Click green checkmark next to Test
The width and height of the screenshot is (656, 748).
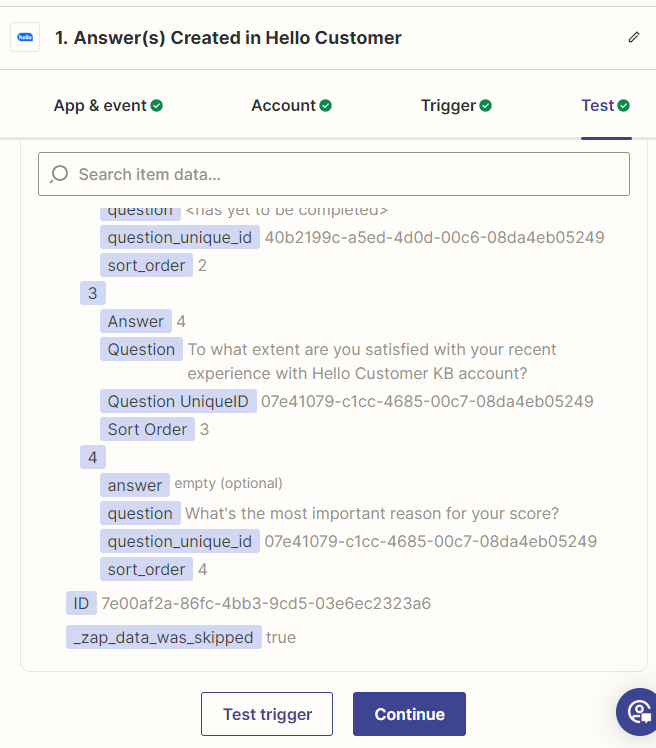click(624, 106)
